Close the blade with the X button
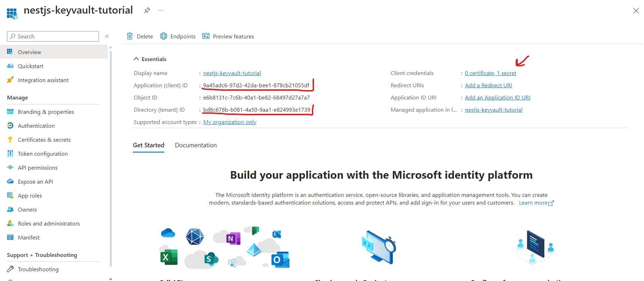Viewport: 644px width, 281px height. (636, 11)
